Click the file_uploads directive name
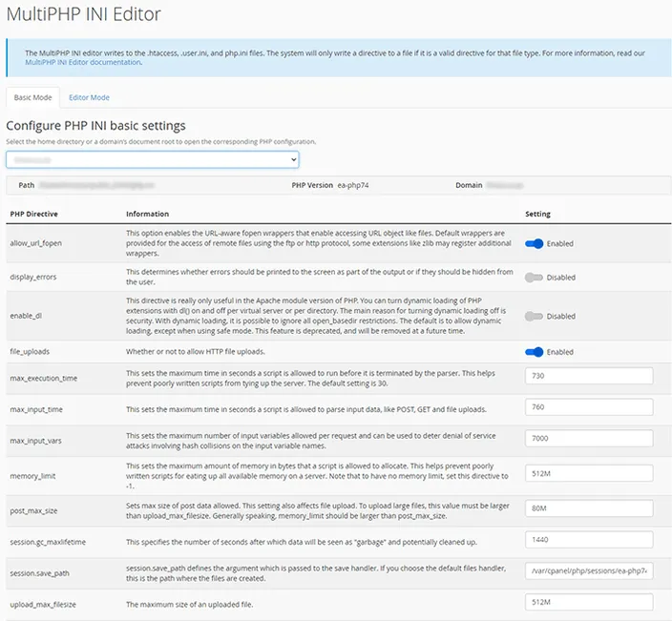The width and height of the screenshot is (672, 621). [30, 352]
